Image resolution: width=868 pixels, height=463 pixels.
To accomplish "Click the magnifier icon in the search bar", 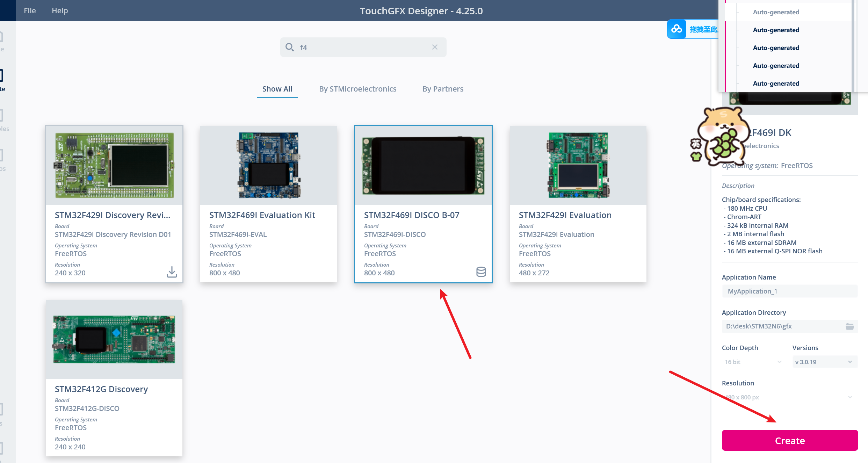I will 289,47.
